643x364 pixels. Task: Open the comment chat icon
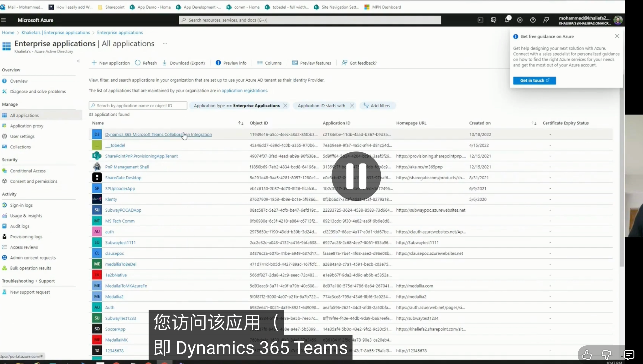(x=629, y=354)
